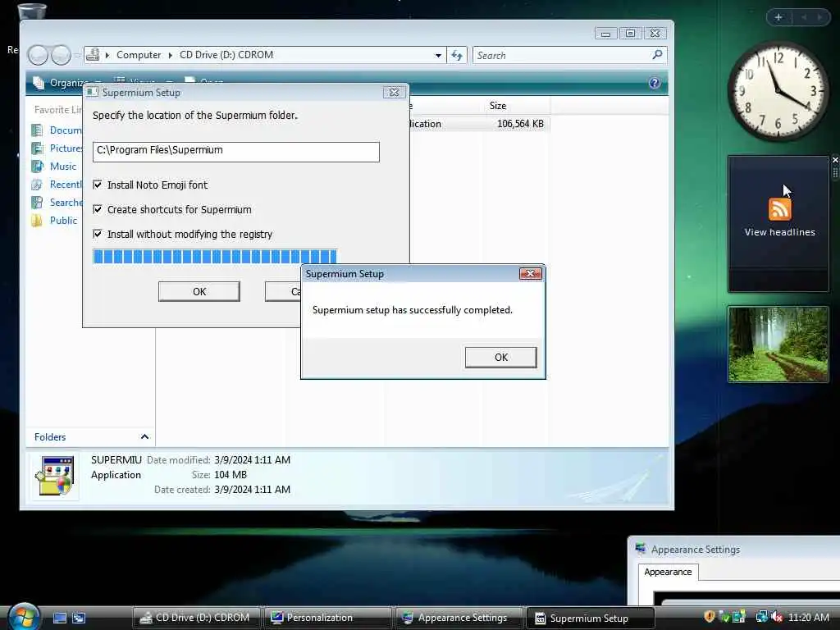Click the SUPERMIU application icon in details pane

click(54, 476)
